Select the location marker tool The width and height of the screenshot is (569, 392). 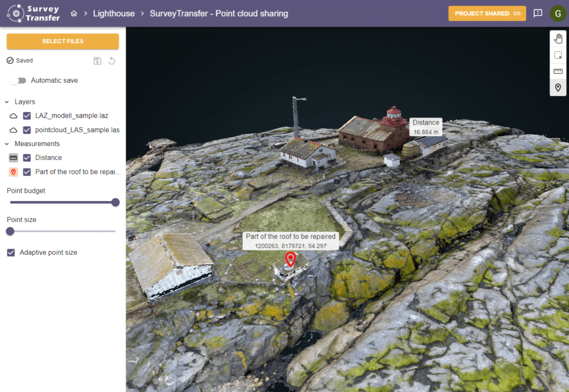coord(558,88)
